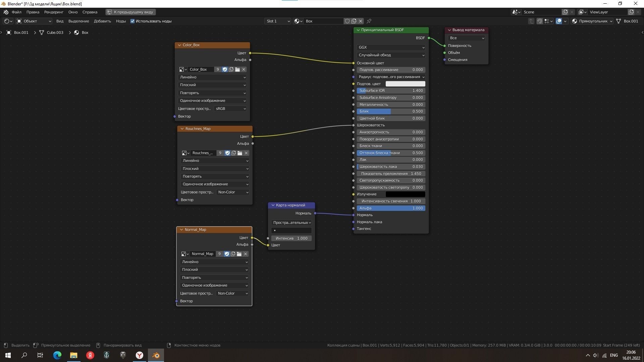
Task: Toggle fake user shield for Box material
Action: click(347, 21)
